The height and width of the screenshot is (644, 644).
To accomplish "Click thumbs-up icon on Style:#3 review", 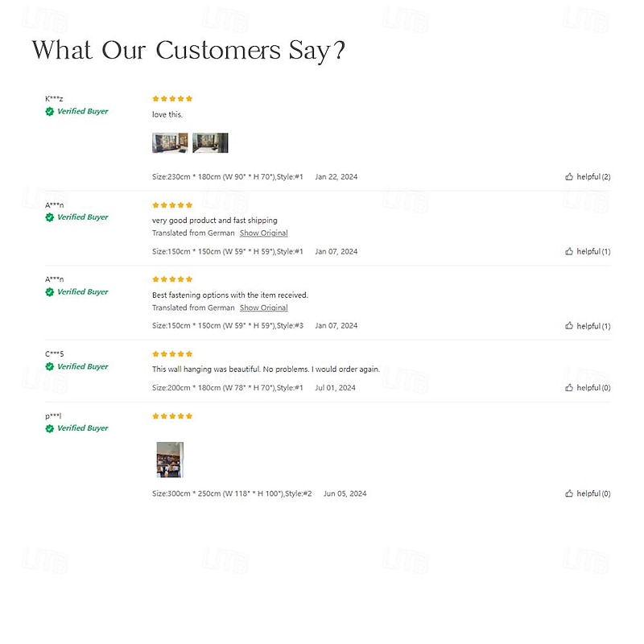I will point(569,326).
